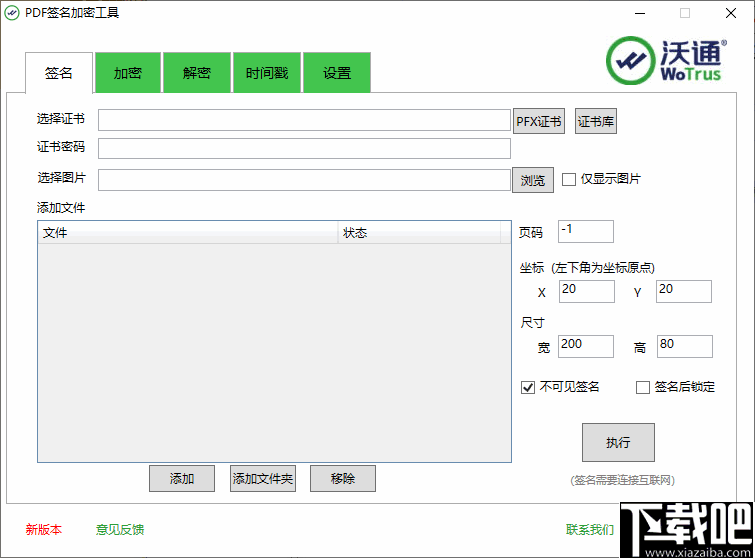
Task: Click the 宽 width field
Action: (x=586, y=346)
